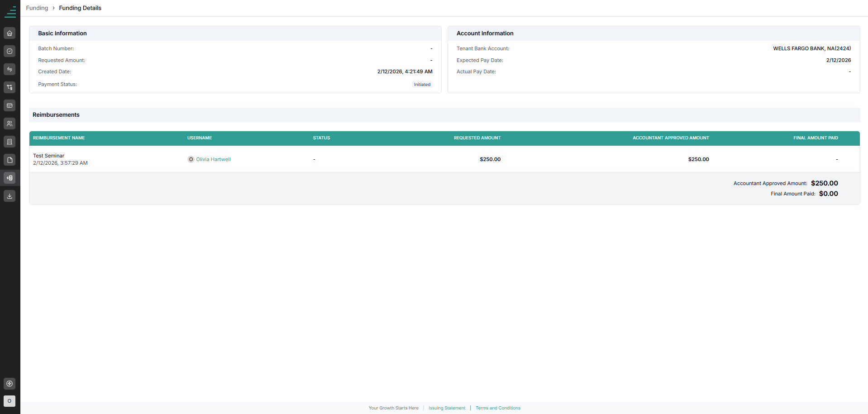The width and height of the screenshot is (868, 414).
Task: Open Terms and Conditions footer link
Action: pos(498,408)
